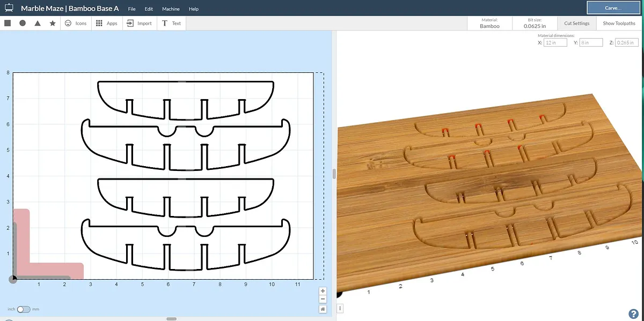Open the Icons library
The image size is (644, 321).
(75, 23)
